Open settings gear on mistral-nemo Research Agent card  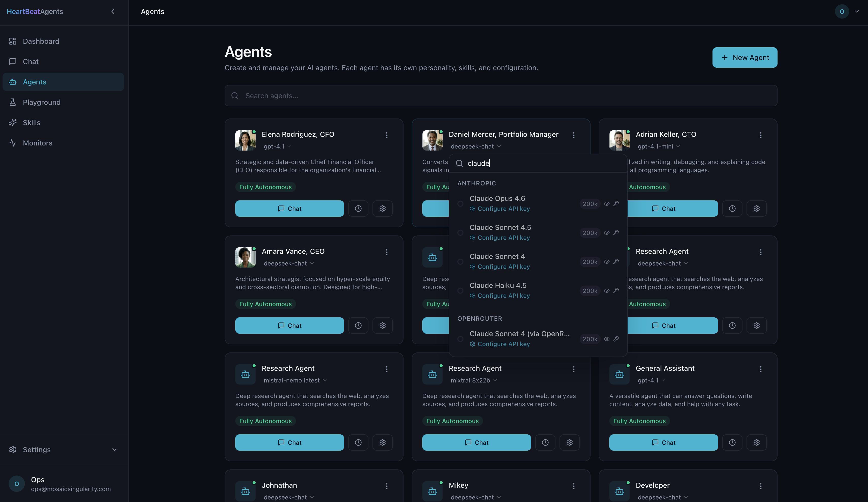point(383,442)
